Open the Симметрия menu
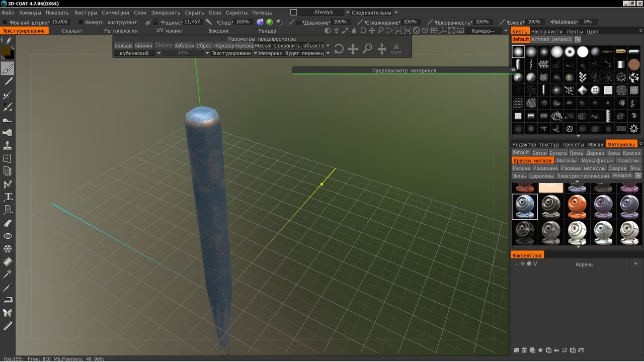The height and width of the screenshot is (362, 644). (x=115, y=13)
